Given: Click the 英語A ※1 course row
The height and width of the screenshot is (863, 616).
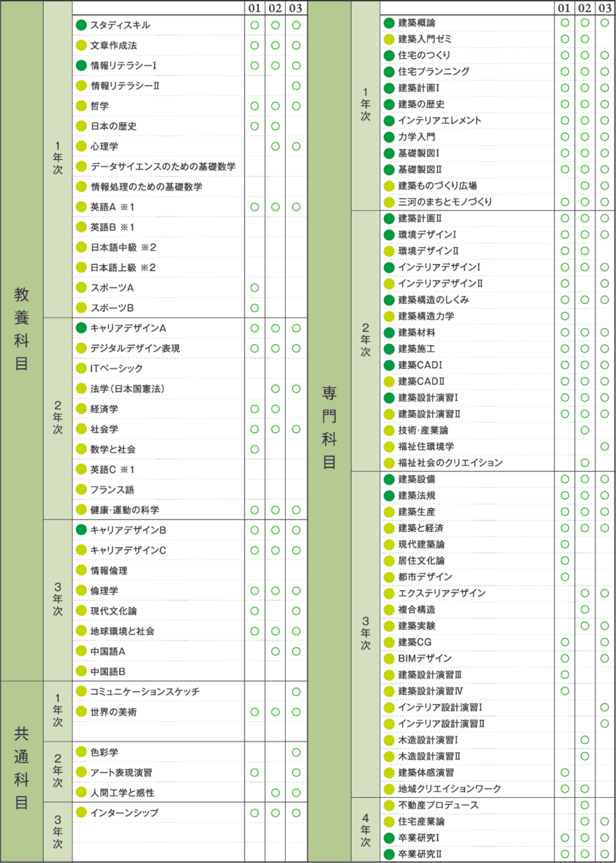Looking at the screenshot, I should pos(190,207).
